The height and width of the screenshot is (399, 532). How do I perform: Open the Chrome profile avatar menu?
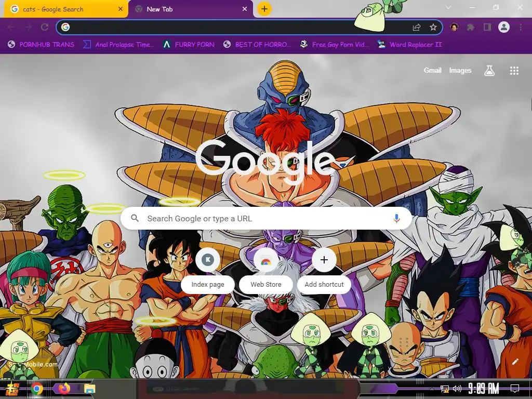[x=504, y=27]
